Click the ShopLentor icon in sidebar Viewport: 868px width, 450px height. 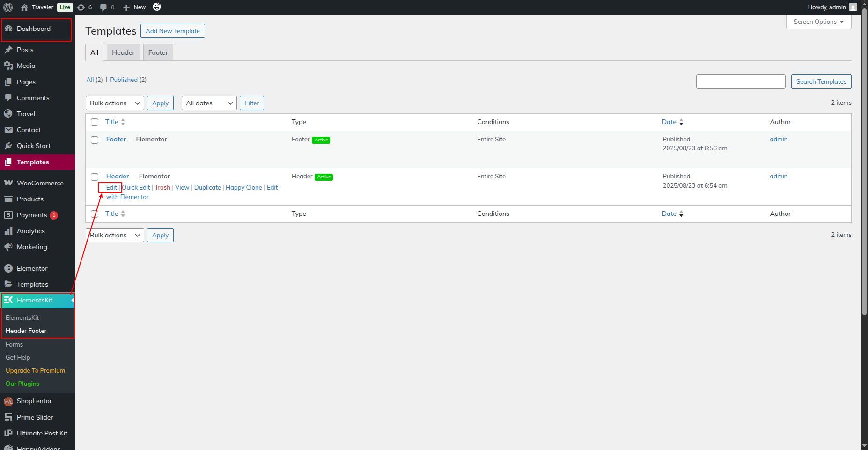(x=8, y=401)
